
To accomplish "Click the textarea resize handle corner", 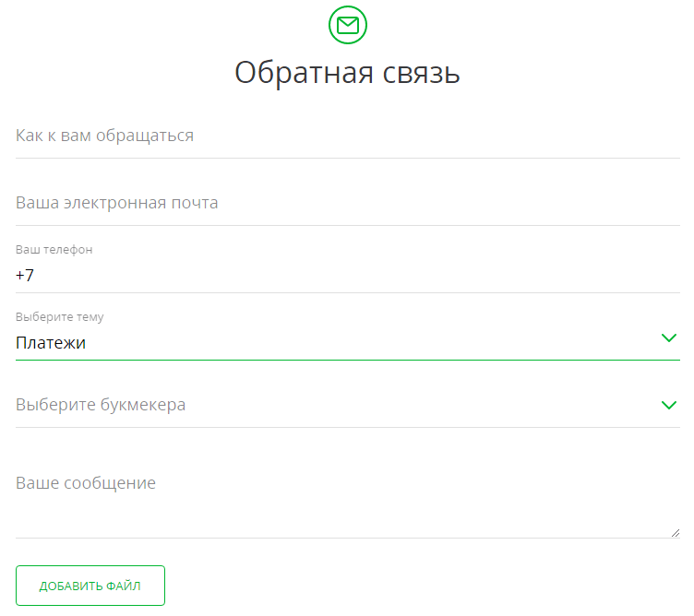I will pos(675,533).
